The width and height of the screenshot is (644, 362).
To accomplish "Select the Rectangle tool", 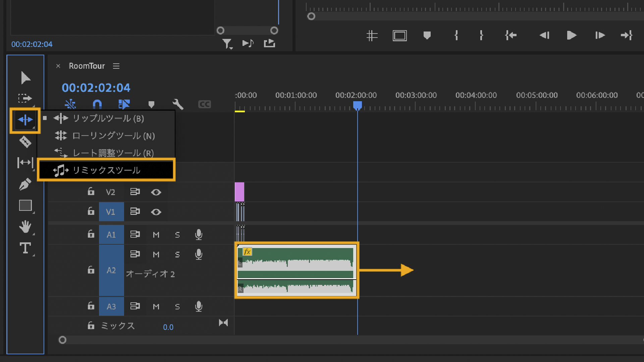I will click(x=25, y=205).
